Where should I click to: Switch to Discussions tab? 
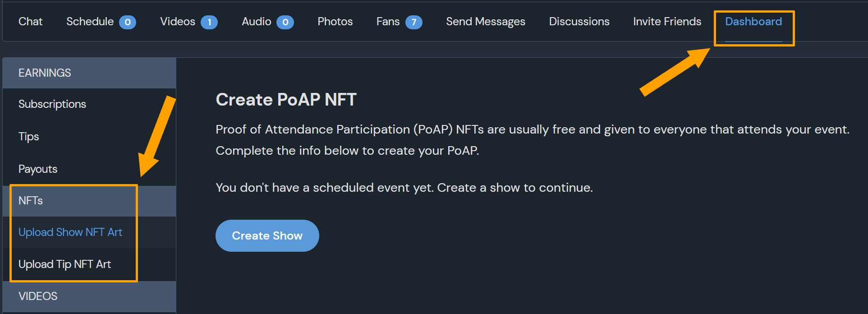[x=579, y=22]
